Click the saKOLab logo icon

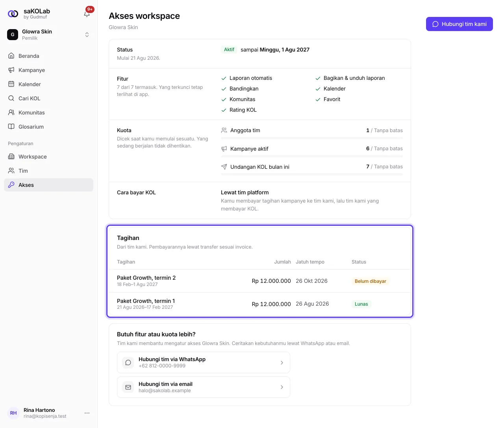coord(13,14)
